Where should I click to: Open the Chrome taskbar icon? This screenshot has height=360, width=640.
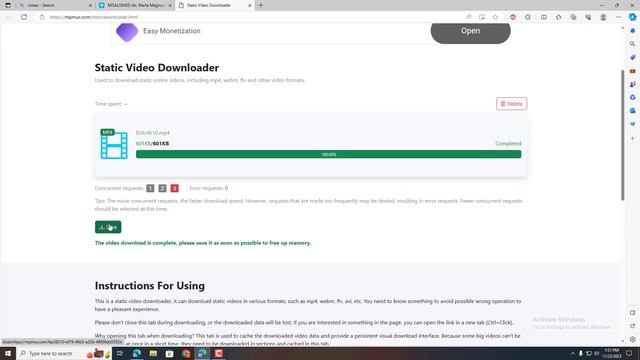point(186,353)
